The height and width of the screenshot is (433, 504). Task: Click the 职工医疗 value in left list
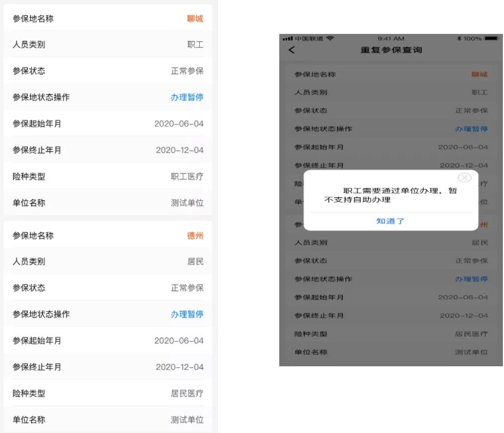187,177
